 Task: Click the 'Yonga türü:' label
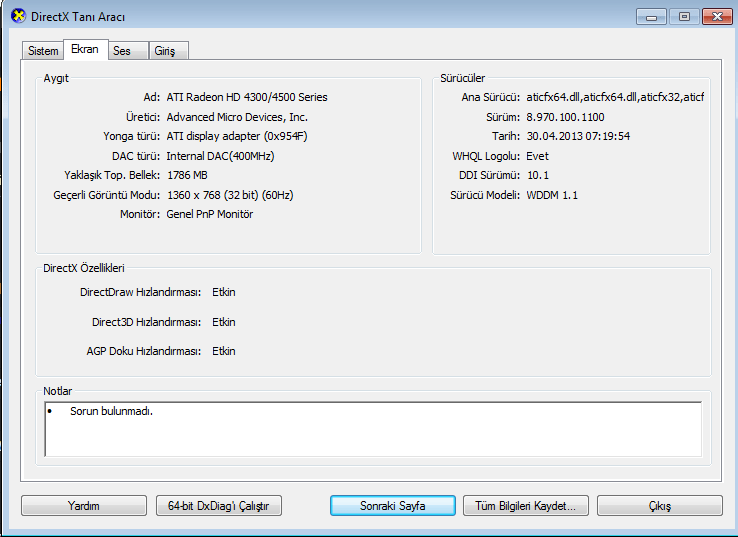pyautogui.click(x=132, y=136)
